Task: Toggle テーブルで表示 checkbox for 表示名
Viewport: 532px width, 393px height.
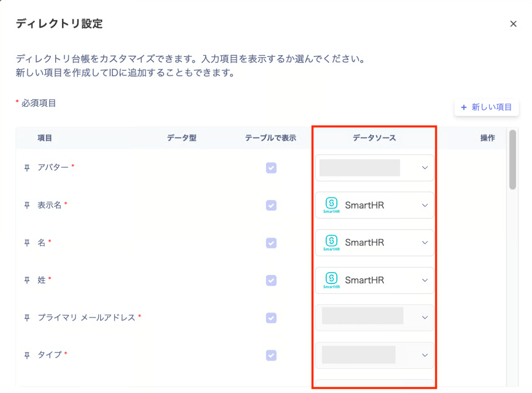Action: click(271, 205)
